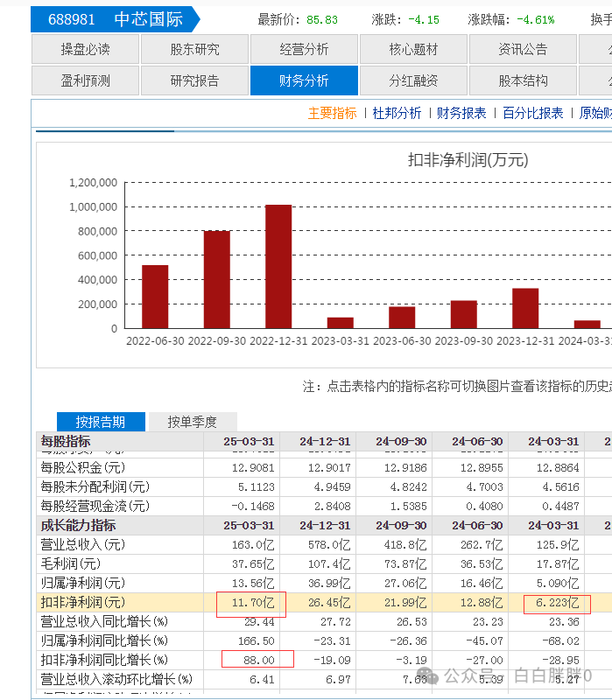Click the 扣非净利润(万元) chart title
The height and width of the screenshot is (700, 612).
click(468, 160)
